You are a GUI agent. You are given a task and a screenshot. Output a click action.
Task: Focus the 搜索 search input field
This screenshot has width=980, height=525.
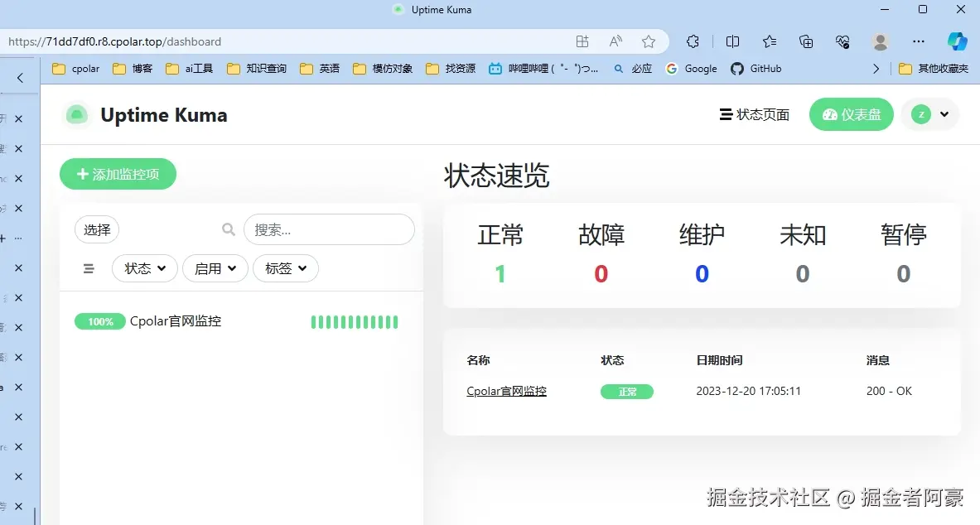coord(329,229)
